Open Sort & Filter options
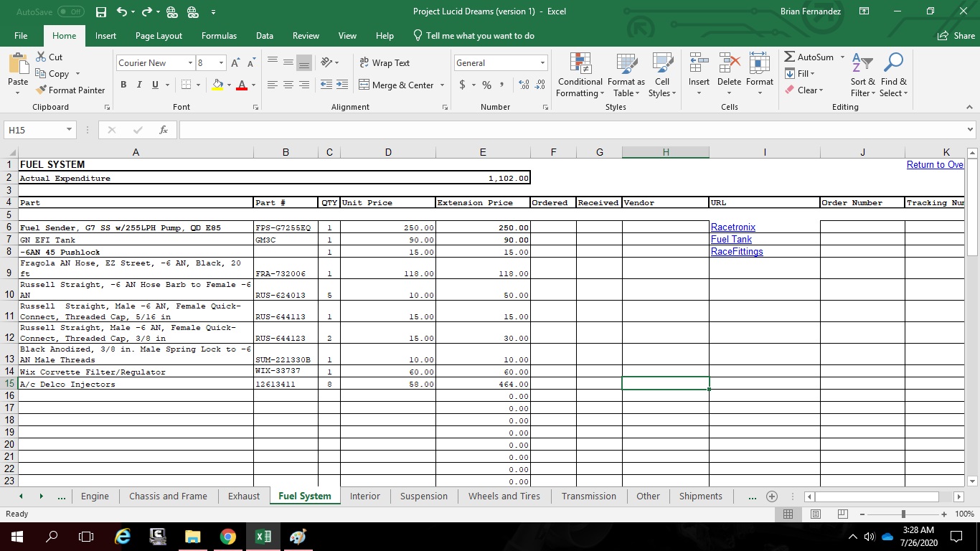The width and height of the screenshot is (980, 551). click(x=863, y=75)
